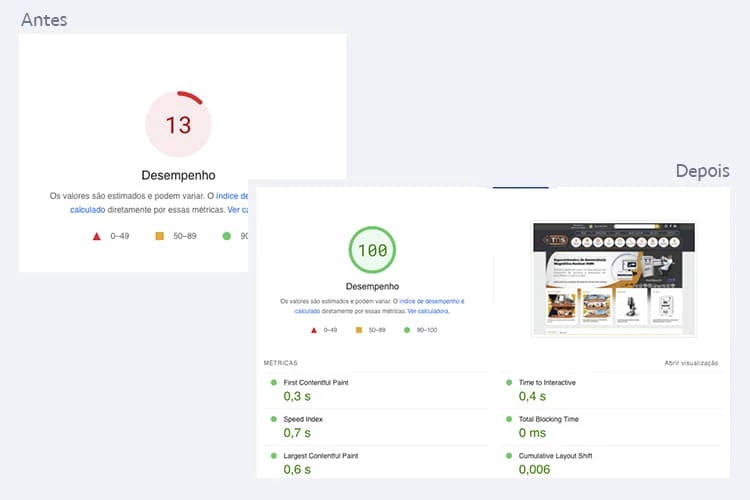Click the green dot beside Speed Index

(273, 419)
